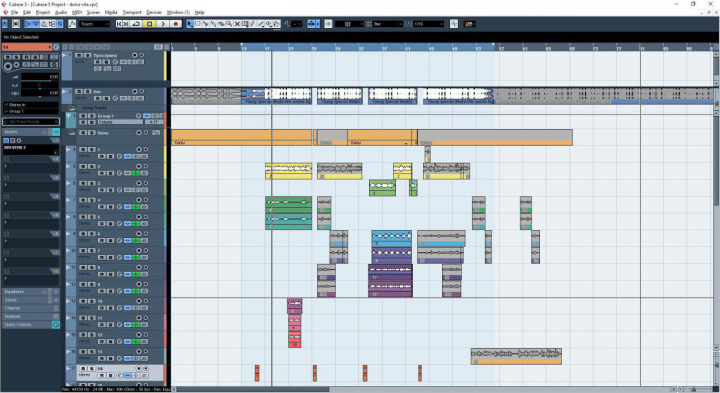Open the Audio menu
The image size is (720, 393).
click(61, 12)
